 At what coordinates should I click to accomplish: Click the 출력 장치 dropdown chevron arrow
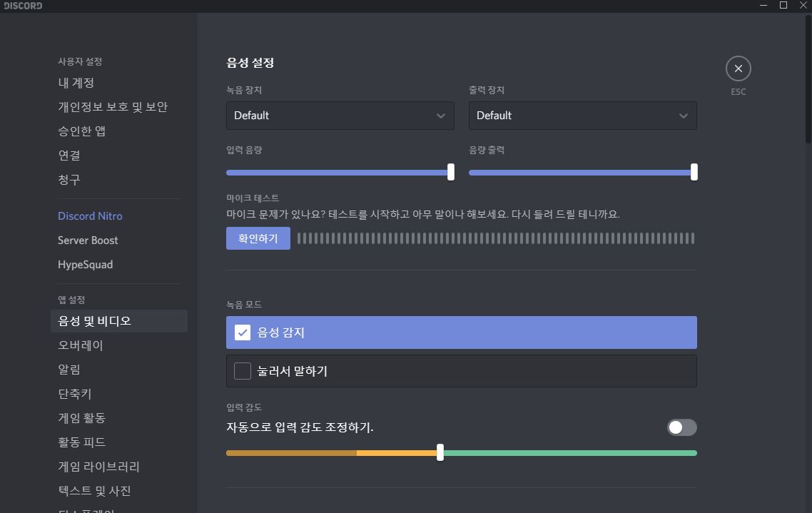pyautogui.click(x=684, y=116)
